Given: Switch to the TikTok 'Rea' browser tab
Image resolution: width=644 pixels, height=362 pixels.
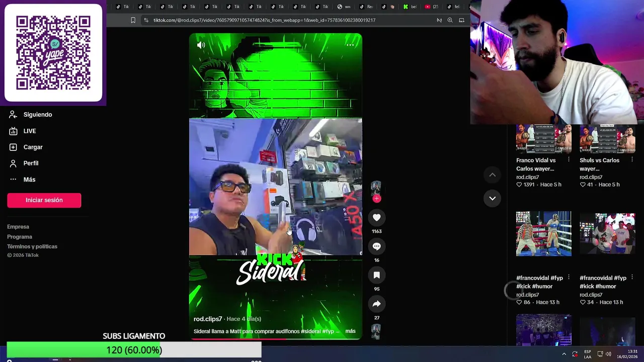Looking at the screenshot, I should (366, 7).
